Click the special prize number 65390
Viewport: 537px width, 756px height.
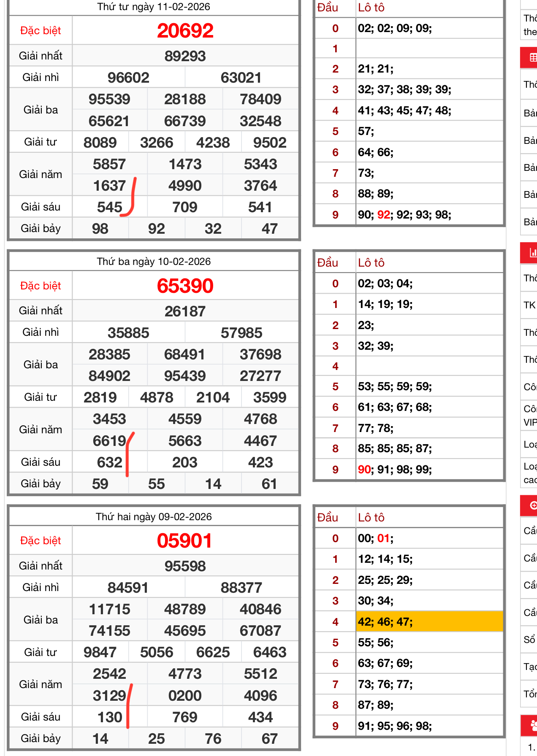pyautogui.click(x=185, y=286)
